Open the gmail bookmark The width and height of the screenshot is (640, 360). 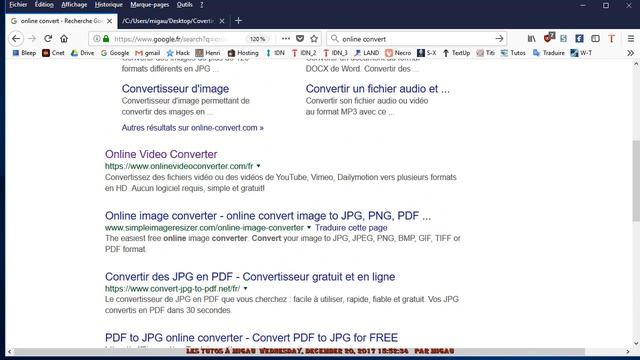(148, 53)
